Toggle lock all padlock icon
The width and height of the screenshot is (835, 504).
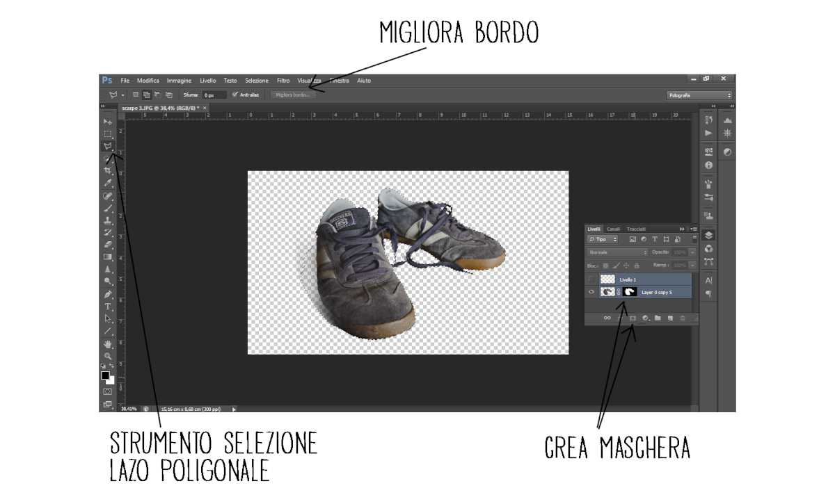click(637, 266)
